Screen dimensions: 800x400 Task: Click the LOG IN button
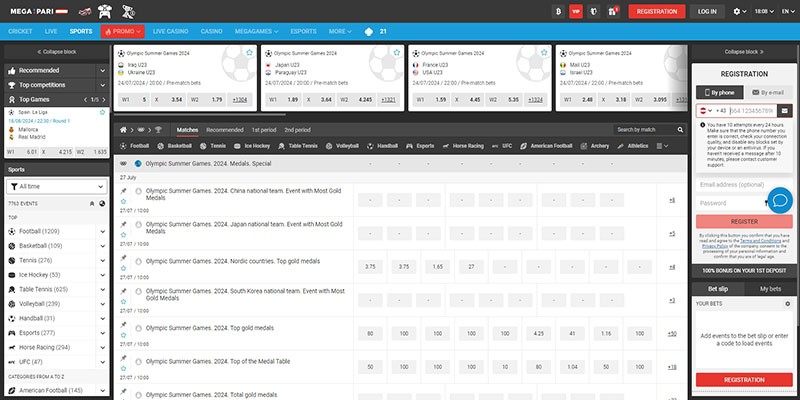(x=707, y=11)
